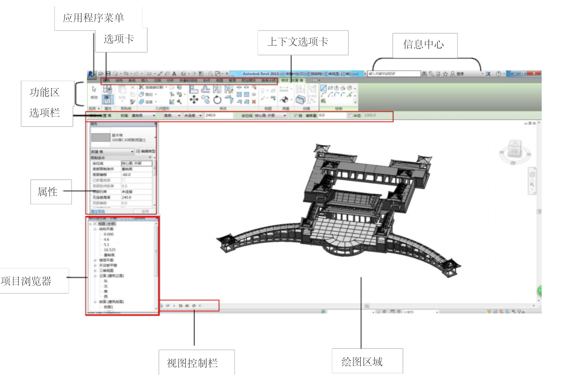The height and width of the screenshot is (377, 588).
Task: Select the Rotate tool icon
Action: (x=217, y=100)
